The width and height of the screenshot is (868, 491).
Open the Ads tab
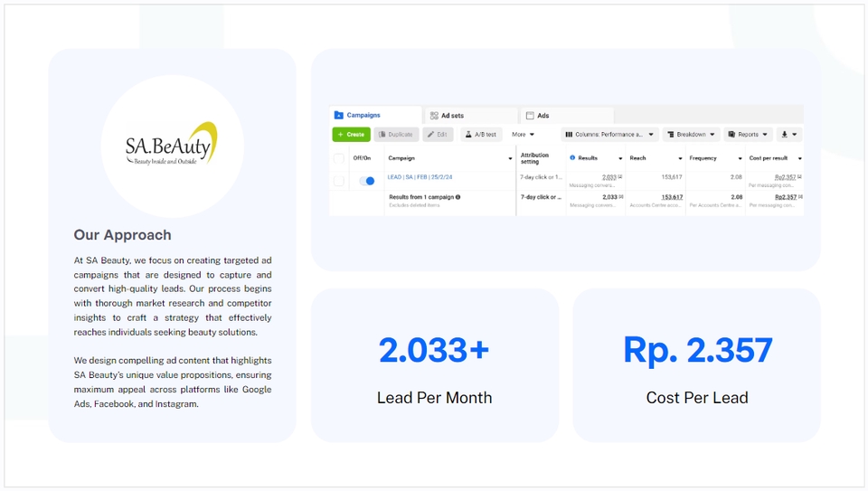567,116
